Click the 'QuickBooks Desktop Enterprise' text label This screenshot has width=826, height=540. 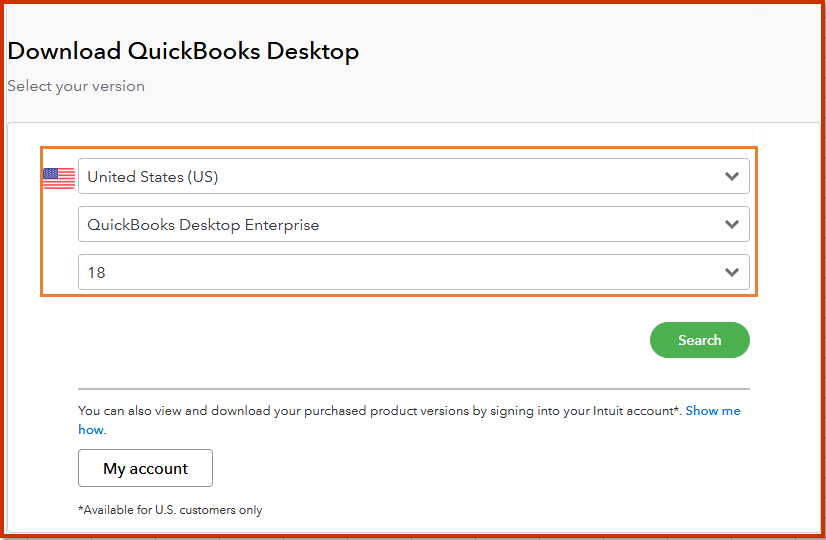pos(203,225)
